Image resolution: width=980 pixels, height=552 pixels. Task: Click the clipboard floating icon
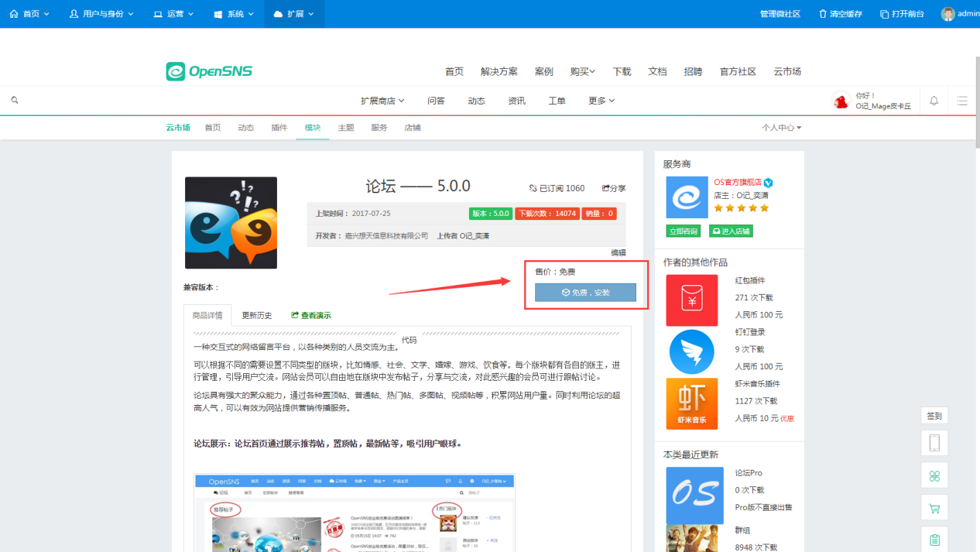(x=934, y=540)
